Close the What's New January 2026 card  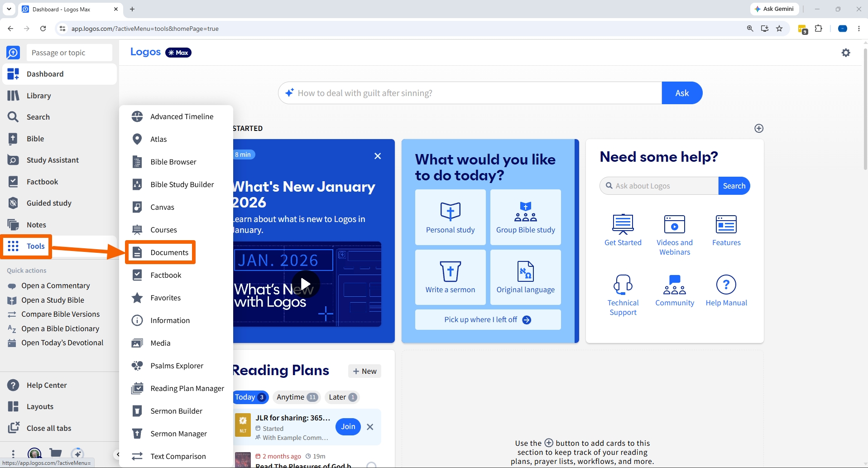pyautogui.click(x=378, y=156)
